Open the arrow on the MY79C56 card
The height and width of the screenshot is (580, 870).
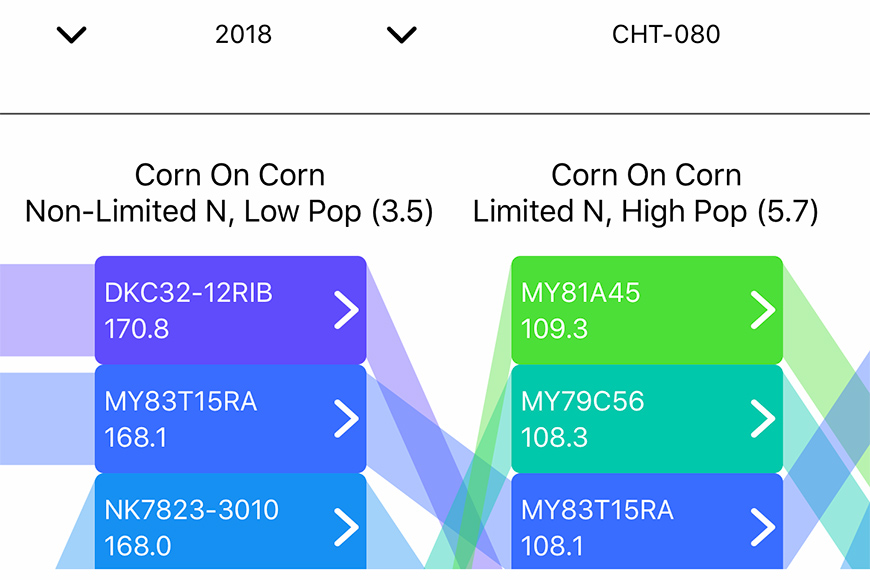click(x=763, y=419)
